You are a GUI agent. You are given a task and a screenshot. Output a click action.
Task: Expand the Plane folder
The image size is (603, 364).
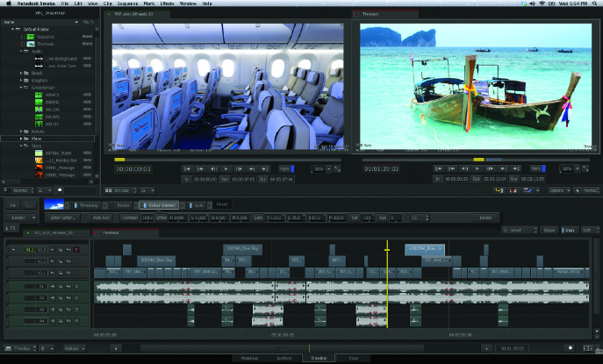coord(23,139)
